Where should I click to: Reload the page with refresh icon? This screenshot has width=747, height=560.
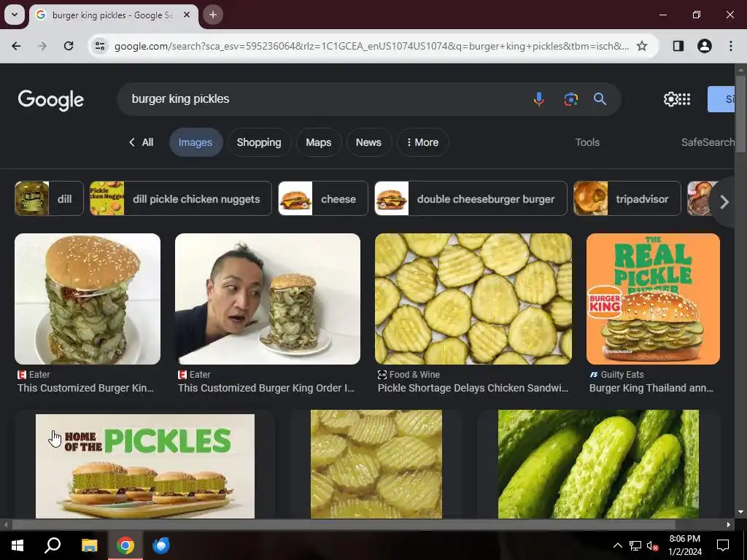(69, 46)
